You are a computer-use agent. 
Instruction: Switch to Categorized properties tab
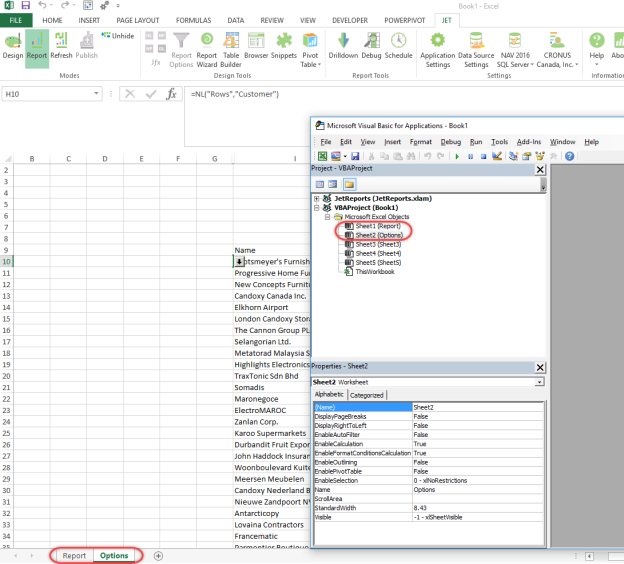(367, 395)
